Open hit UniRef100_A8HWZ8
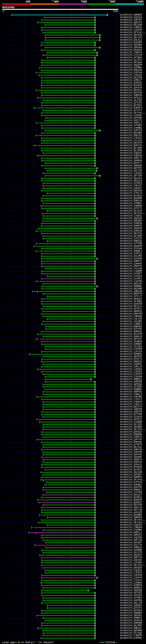Viewport: 146px width, 644px height. coord(131,15)
